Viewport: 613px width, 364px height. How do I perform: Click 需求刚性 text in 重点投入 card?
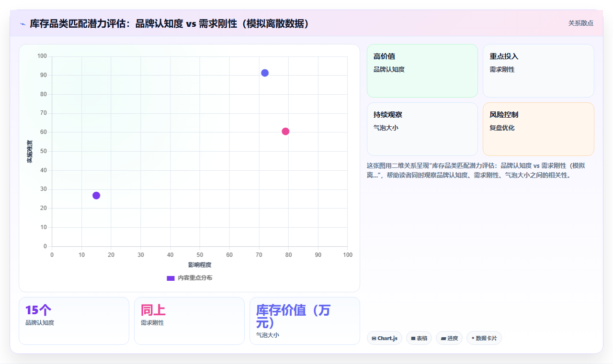click(502, 69)
